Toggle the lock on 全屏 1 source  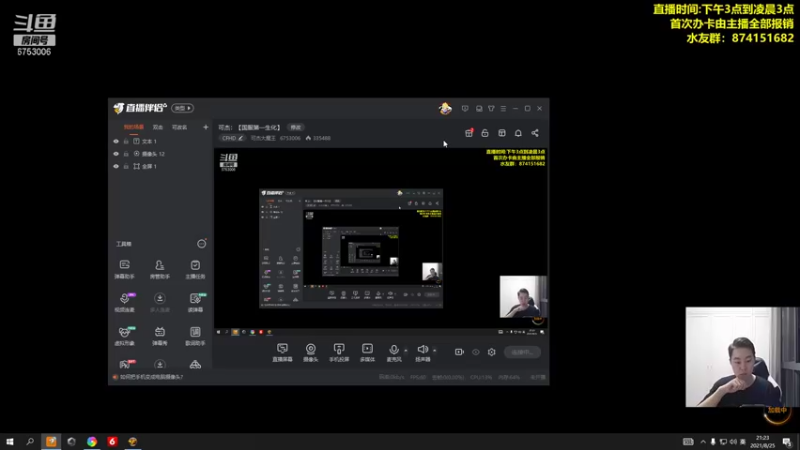[126, 166]
